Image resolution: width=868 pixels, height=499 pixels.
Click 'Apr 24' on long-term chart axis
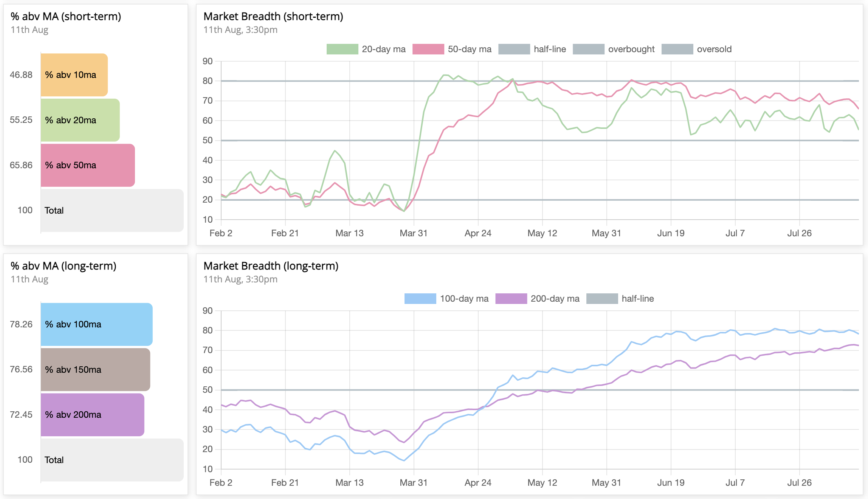click(x=478, y=483)
